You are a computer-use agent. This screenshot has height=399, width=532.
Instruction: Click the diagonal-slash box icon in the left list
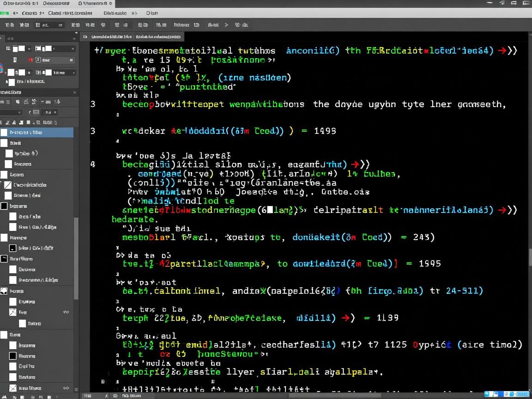pos(7,185)
